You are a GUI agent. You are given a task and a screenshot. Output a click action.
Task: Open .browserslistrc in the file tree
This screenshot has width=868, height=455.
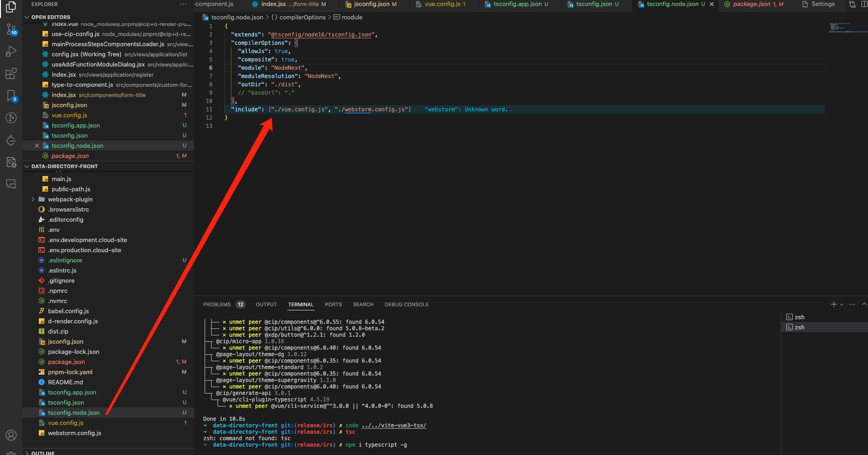coord(68,209)
